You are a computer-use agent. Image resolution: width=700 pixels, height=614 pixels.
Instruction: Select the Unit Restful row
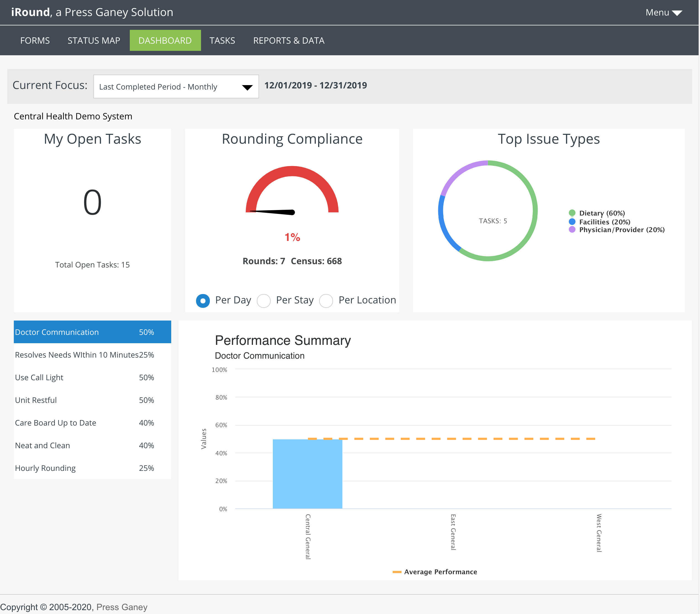[x=93, y=400]
